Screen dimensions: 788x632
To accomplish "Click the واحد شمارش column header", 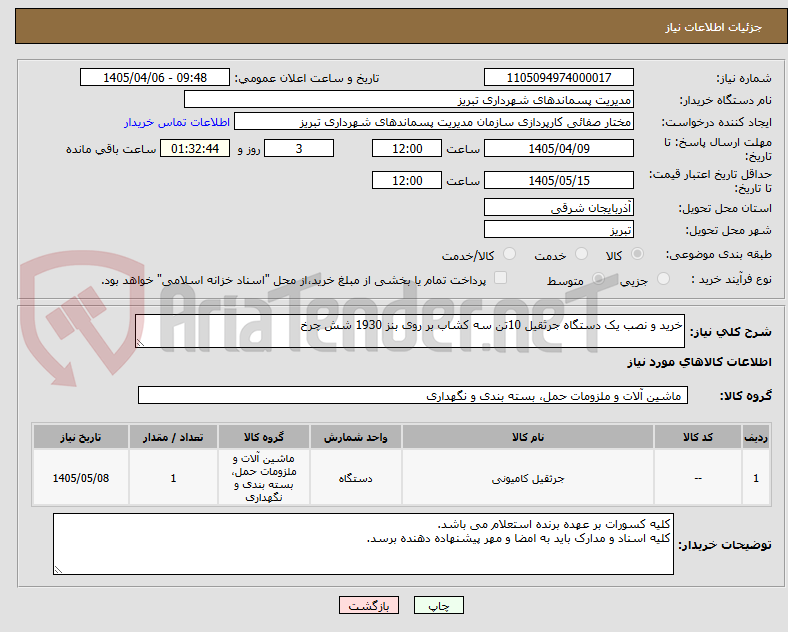I will [x=355, y=437].
